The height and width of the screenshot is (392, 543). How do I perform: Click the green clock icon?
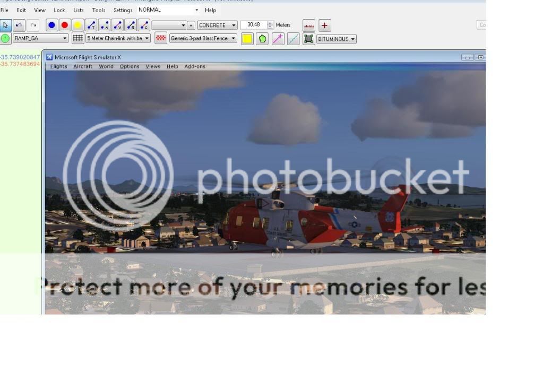pyautogui.click(x=5, y=38)
